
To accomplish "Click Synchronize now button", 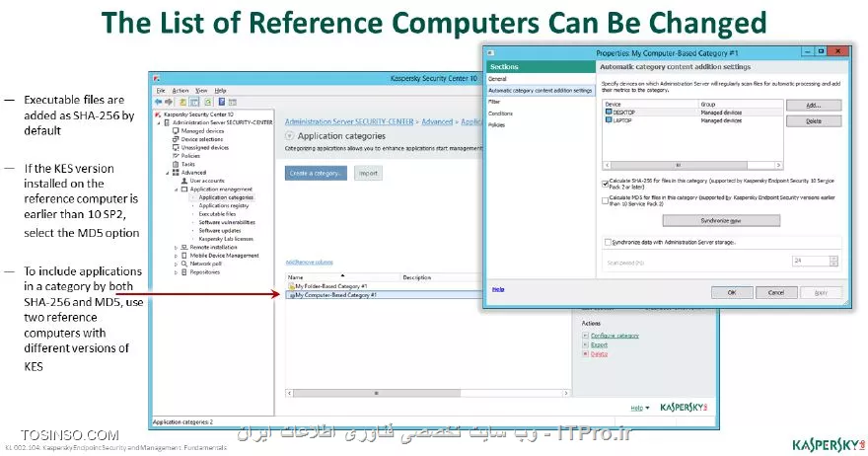I will [x=721, y=220].
